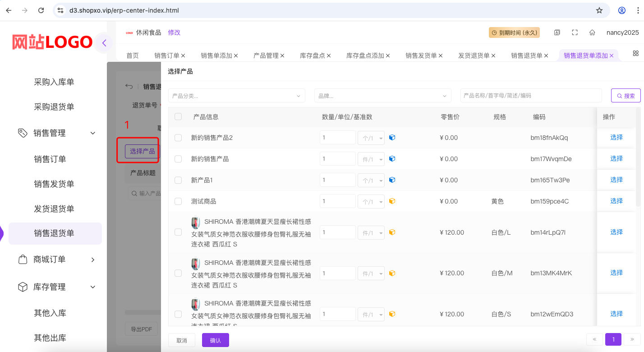Image resolution: width=644 pixels, height=352 pixels.
Task: Check the box for SHIROMA 白色/S row
Action: pyautogui.click(x=178, y=314)
